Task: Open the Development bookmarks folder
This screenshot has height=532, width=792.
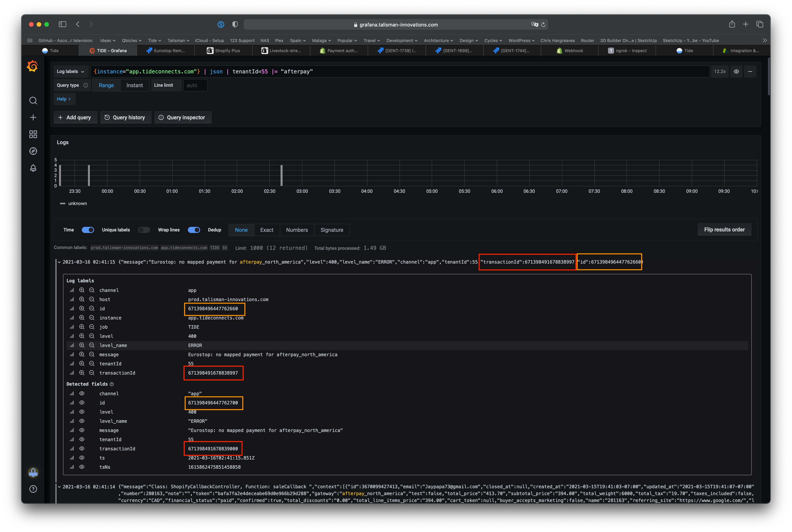Action: pyautogui.click(x=402, y=40)
